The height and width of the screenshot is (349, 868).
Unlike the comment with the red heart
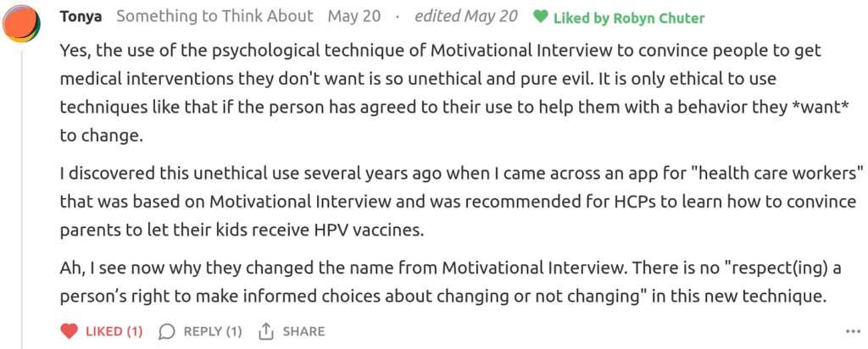coord(70,331)
